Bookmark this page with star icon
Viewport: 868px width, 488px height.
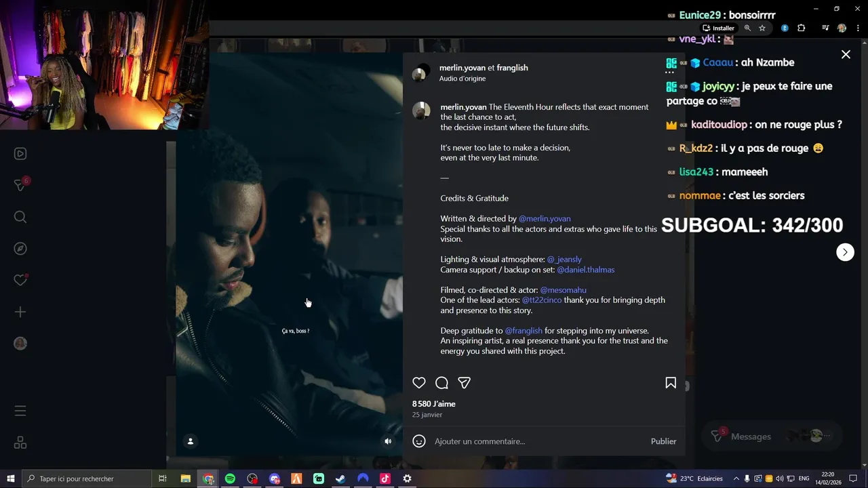click(762, 28)
